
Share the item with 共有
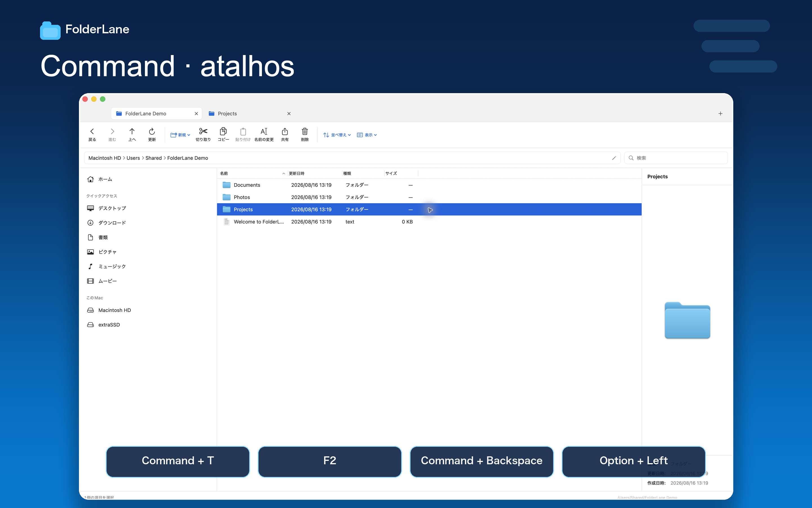pos(285,134)
